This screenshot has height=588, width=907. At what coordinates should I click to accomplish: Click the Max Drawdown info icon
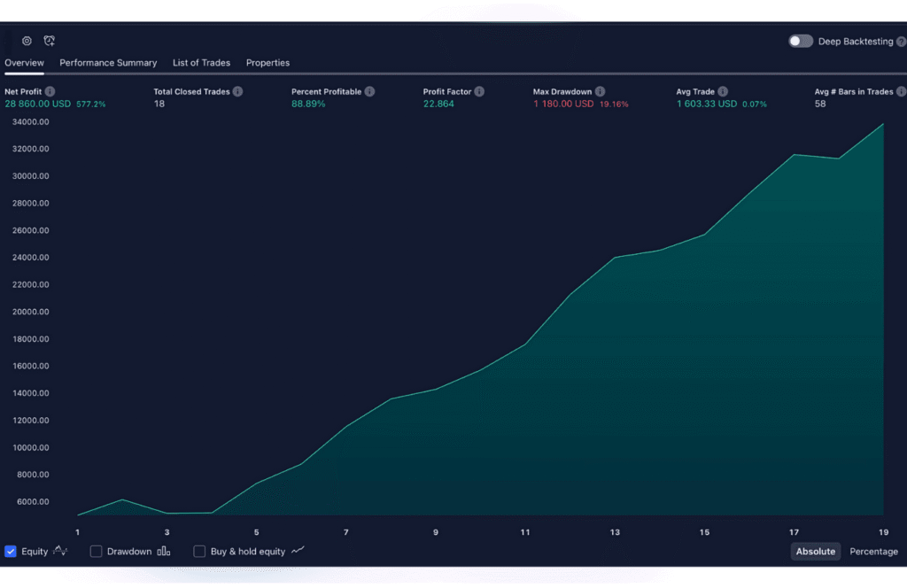tap(600, 91)
